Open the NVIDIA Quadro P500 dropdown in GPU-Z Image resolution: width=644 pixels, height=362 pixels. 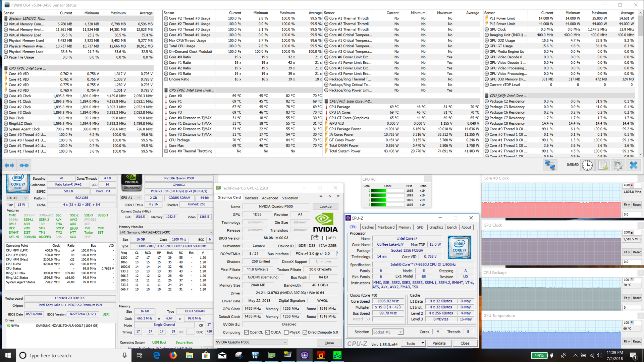tap(251, 342)
